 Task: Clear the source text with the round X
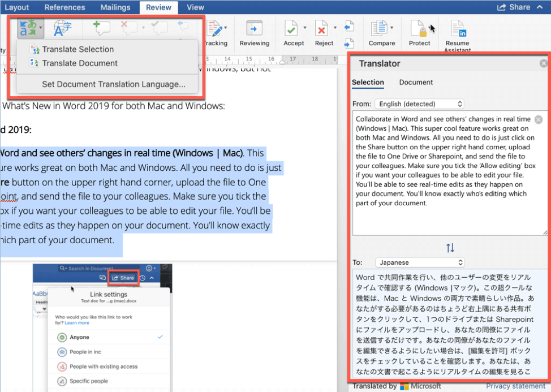click(x=538, y=119)
